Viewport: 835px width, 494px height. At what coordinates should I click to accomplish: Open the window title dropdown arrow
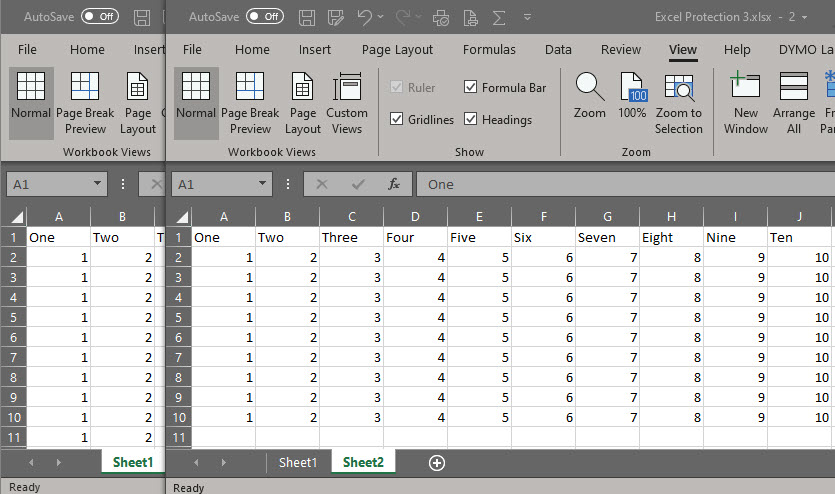pyautogui.click(x=804, y=17)
